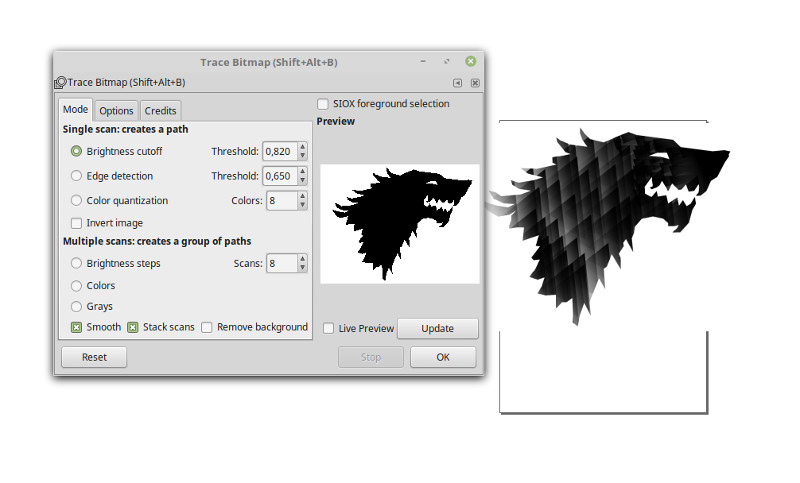Screen dimensions: 800x483
Task: Increase Edge detection threshold with up arrow
Action: 303,171
